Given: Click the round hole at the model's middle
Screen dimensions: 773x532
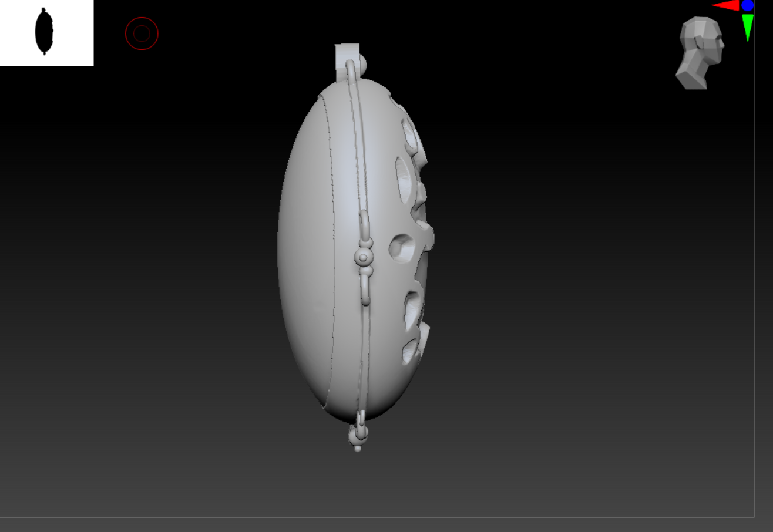Looking at the screenshot, I should click(x=402, y=248).
